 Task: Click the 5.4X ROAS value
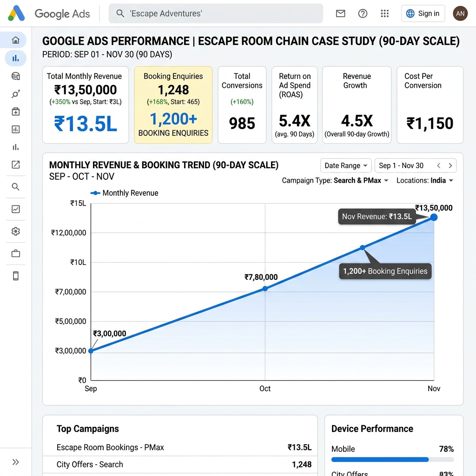tap(294, 121)
